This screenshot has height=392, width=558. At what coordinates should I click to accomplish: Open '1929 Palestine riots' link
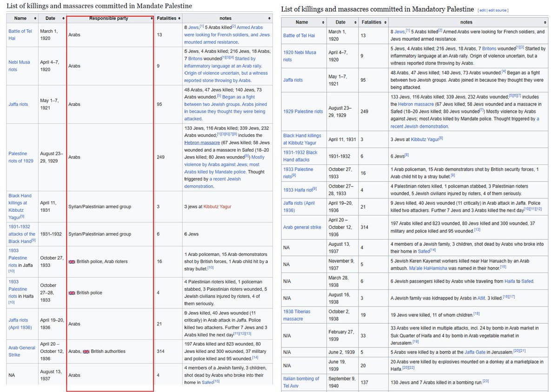click(303, 111)
